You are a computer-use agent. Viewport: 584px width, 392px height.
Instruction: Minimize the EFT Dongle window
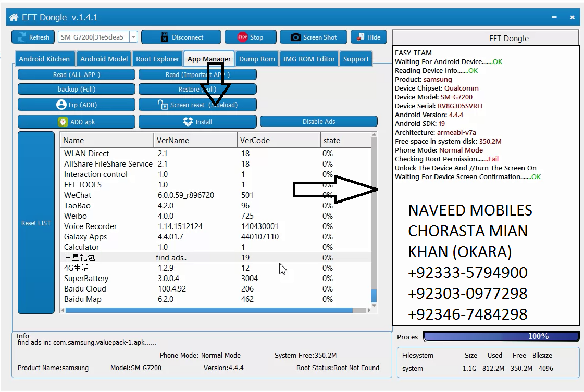coord(554,17)
